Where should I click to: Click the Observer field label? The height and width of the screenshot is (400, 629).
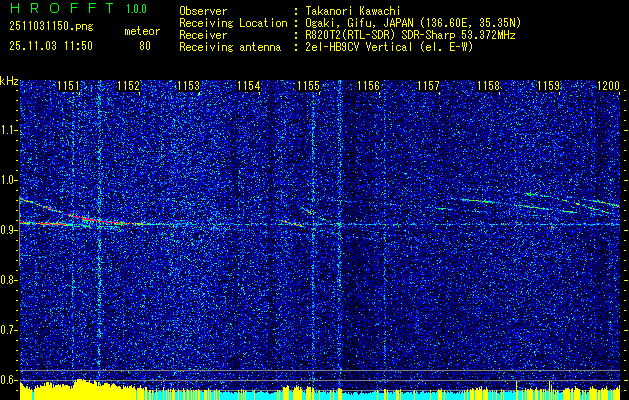pos(203,11)
